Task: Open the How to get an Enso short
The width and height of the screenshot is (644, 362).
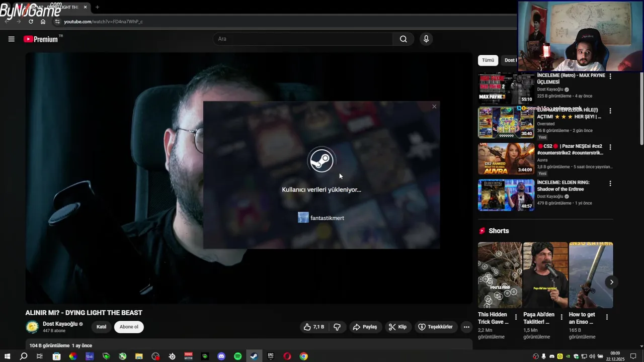Action: tap(591, 275)
